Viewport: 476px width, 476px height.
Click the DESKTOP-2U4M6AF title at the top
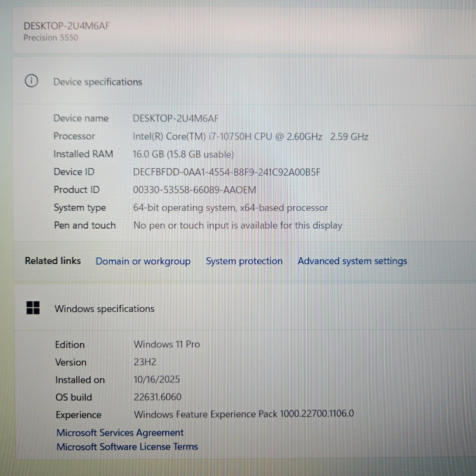pyautogui.click(x=67, y=26)
